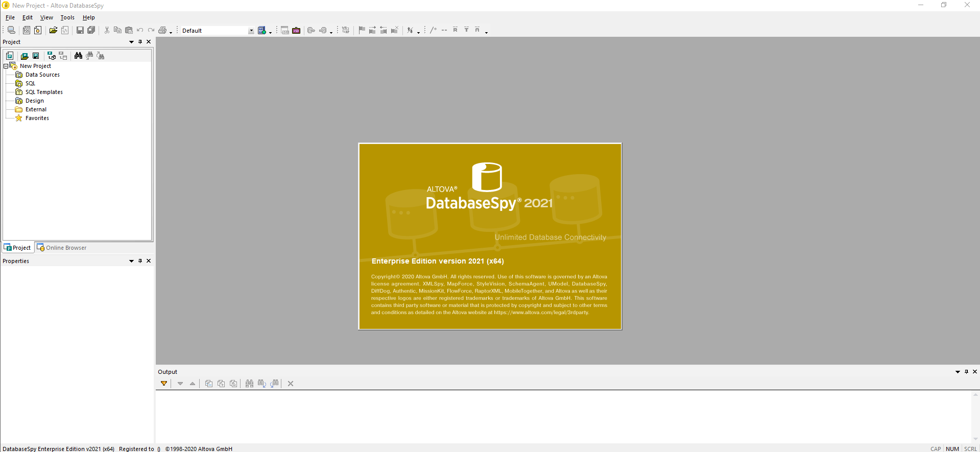The width and height of the screenshot is (980, 452).
Task: Open the Project panel menu arrow
Action: coord(131,42)
